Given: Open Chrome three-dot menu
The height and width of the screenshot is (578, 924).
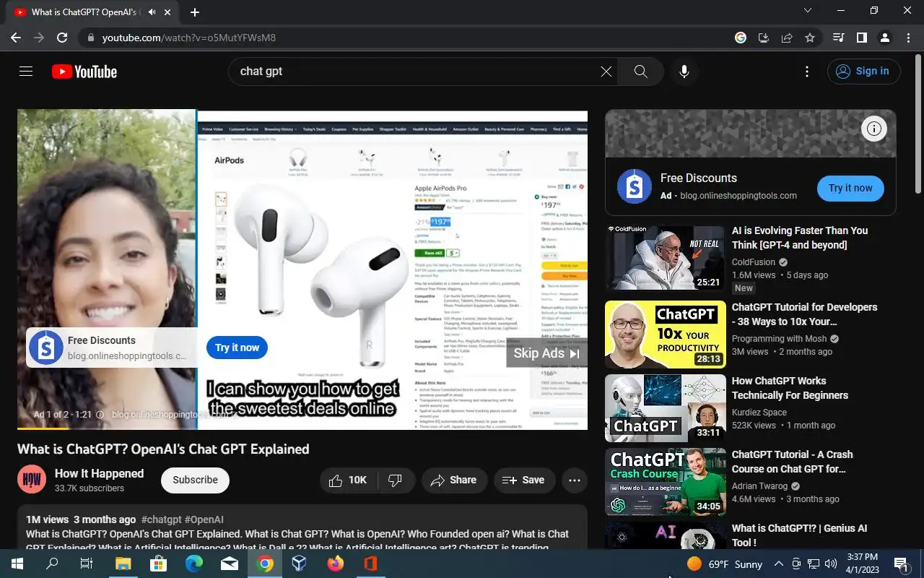Looking at the screenshot, I should [x=907, y=38].
